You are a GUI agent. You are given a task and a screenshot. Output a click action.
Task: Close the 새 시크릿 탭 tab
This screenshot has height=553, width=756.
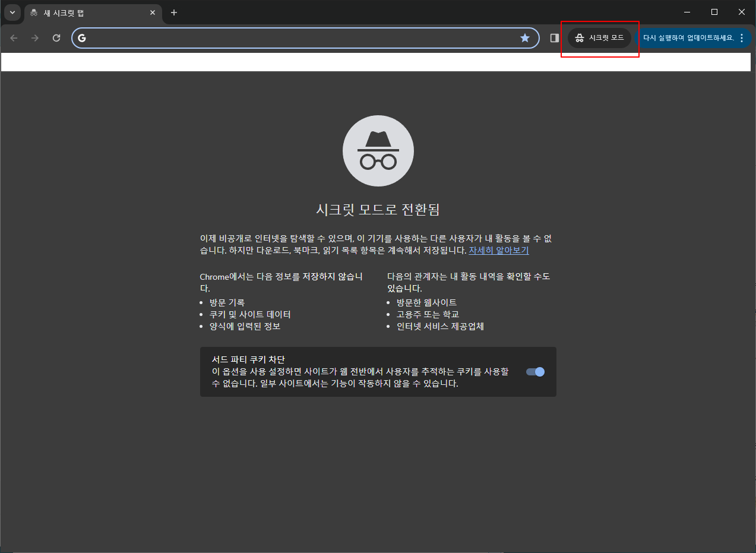coord(153,12)
